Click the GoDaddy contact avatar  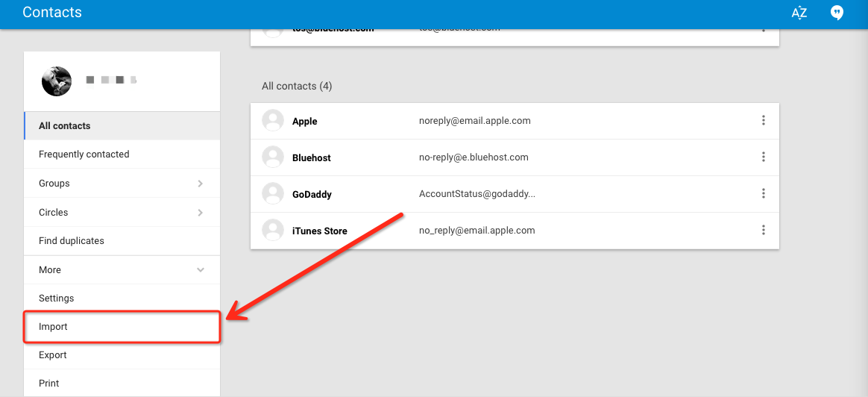[272, 194]
